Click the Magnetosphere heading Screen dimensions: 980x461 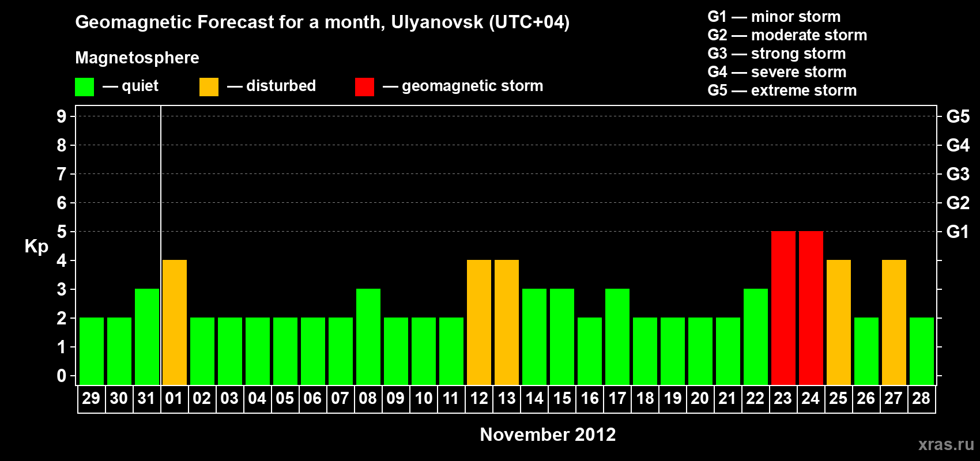point(137,58)
